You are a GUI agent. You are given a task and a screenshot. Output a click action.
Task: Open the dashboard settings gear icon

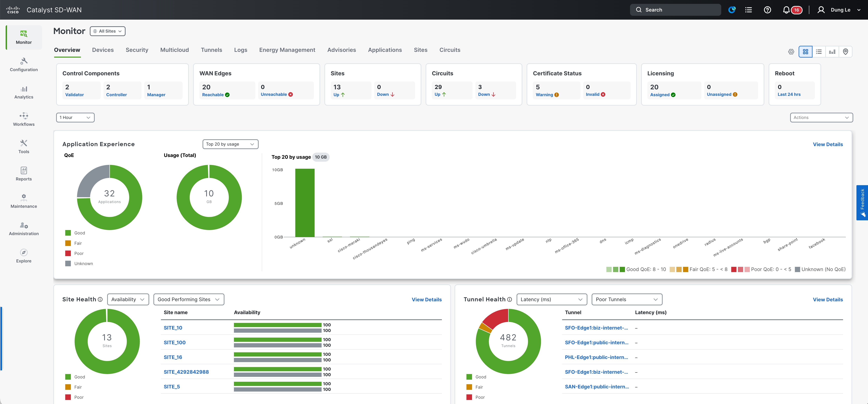tap(791, 52)
